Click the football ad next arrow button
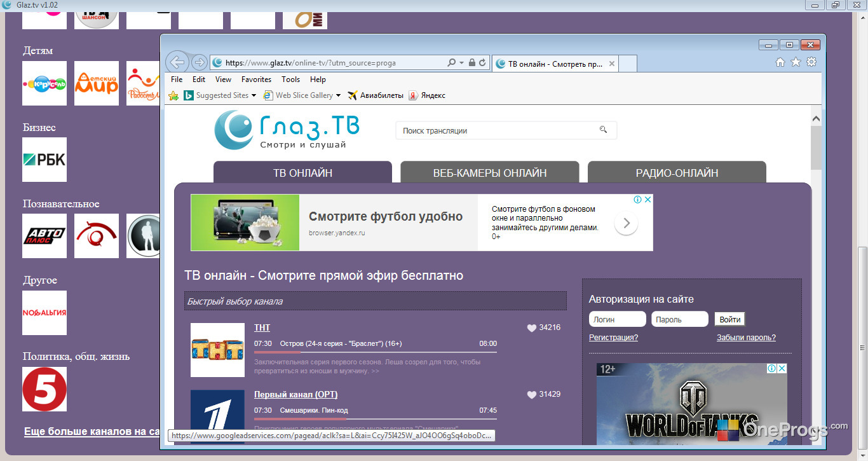868x461 pixels. (x=626, y=223)
